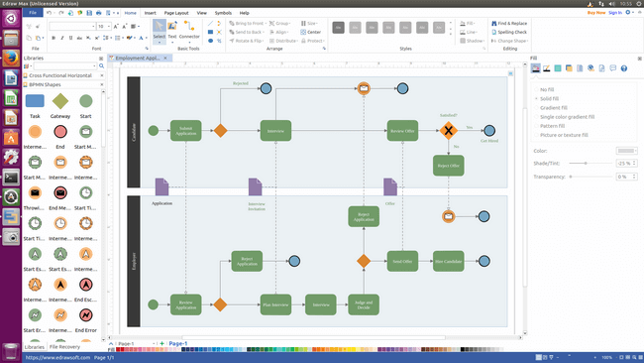Screen dimensions: 644x363
Task: Click Find & Replace
Action: 509,24
